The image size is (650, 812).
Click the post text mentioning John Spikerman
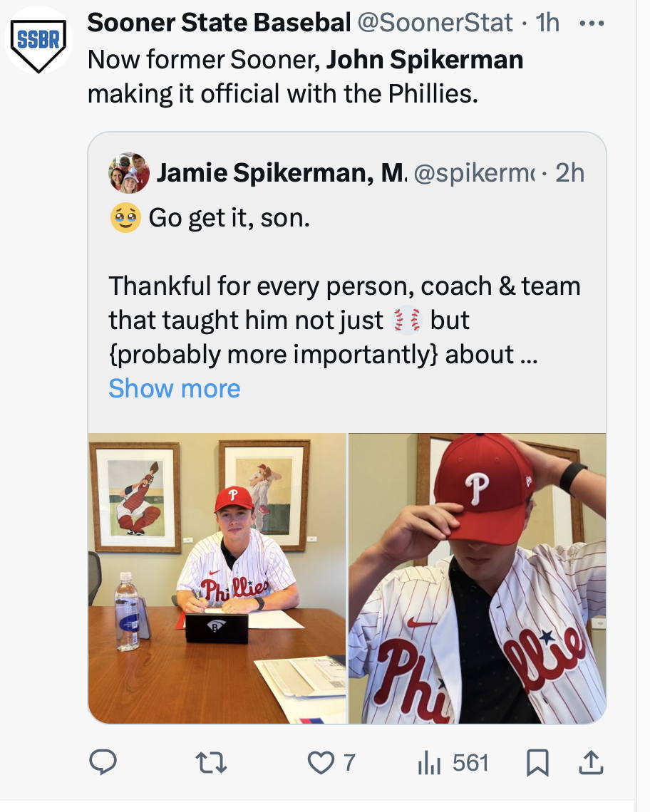pos(305,77)
